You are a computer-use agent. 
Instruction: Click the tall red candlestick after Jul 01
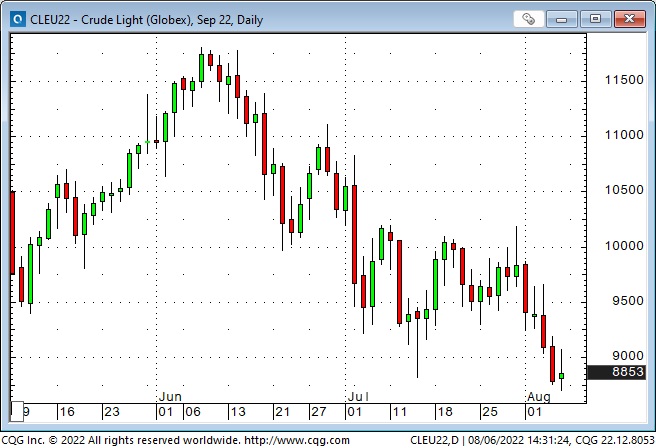pyautogui.click(x=354, y=234)
